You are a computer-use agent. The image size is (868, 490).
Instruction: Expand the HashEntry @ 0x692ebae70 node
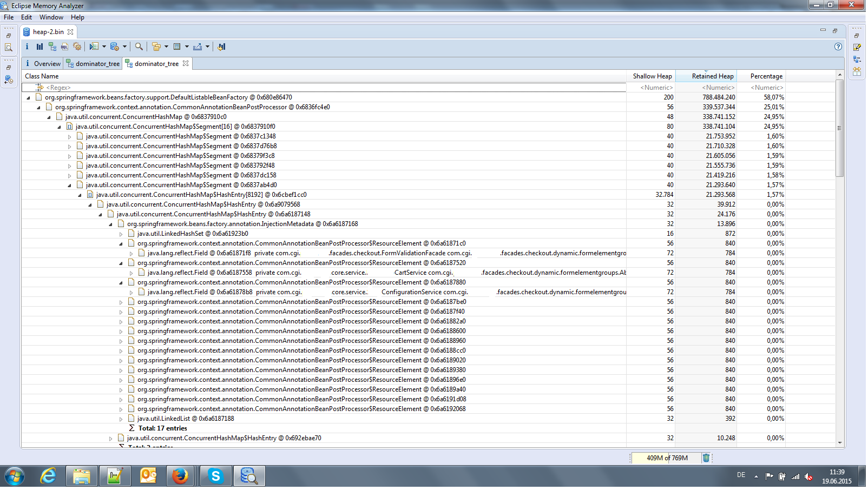pos(111,439)
